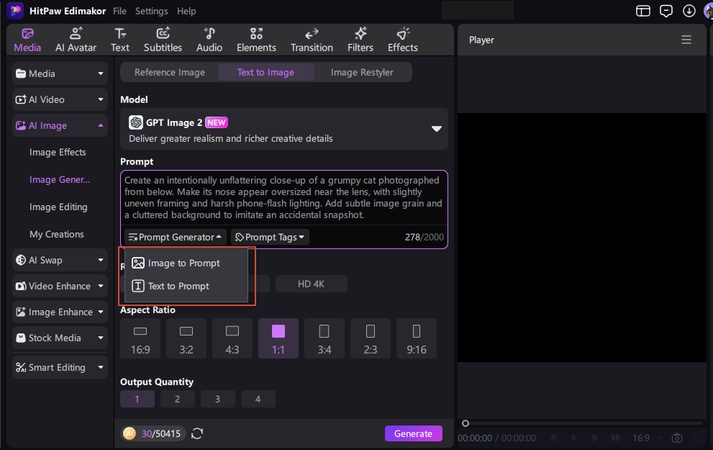The image size is (713, 450).
Task: Open My Creations in the sidebar
Action: tap(57, 234)
